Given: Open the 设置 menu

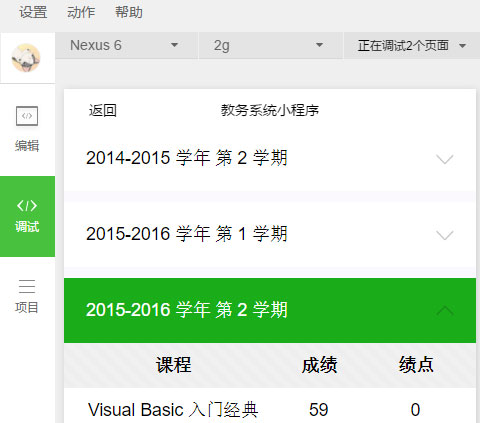Looking at the screenshot, I should coord(33,13).
